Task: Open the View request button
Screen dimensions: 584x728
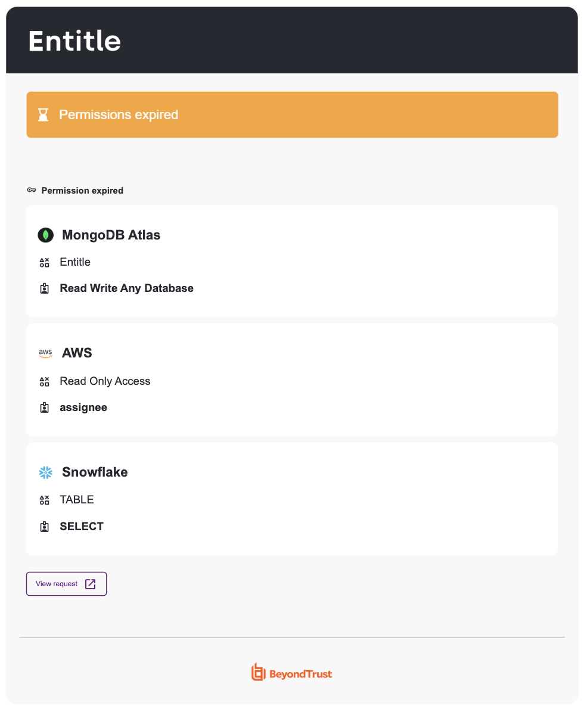Action: [x=66, y=584]
